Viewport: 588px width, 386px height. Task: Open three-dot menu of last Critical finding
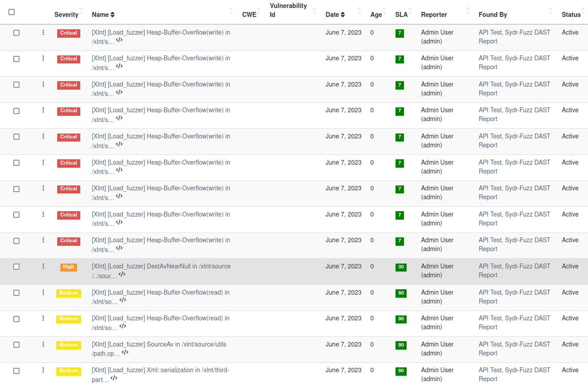point(43,240)
